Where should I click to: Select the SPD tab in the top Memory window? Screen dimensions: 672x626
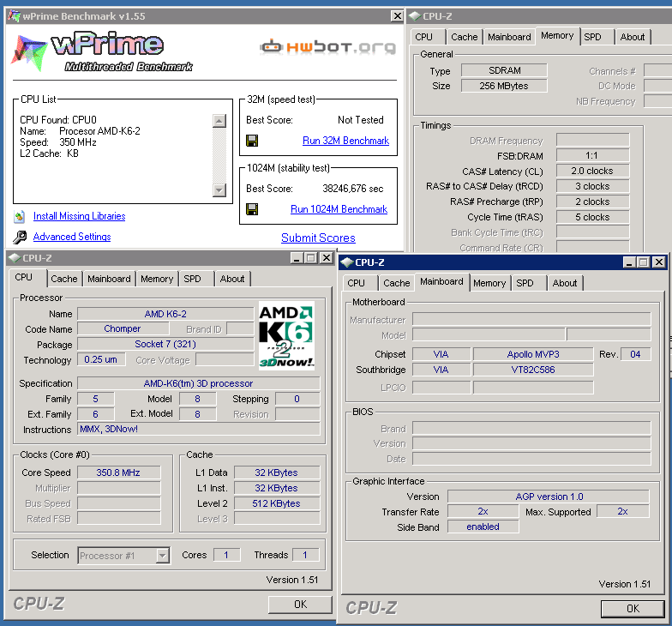597,37
